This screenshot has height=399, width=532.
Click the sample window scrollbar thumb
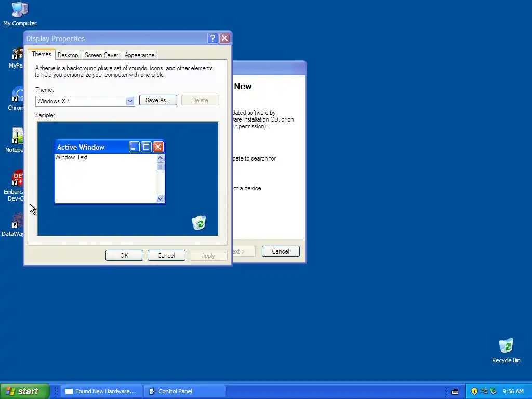tap(160, 167)
